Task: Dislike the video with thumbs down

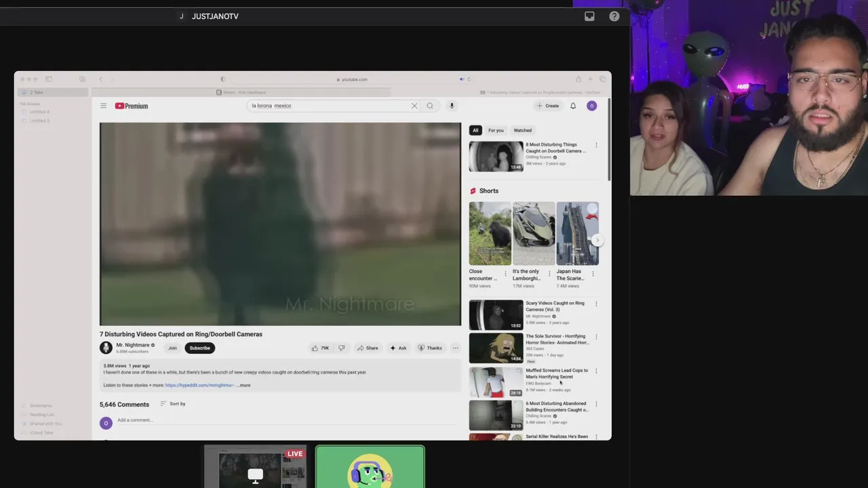Action: pos(342,348)
